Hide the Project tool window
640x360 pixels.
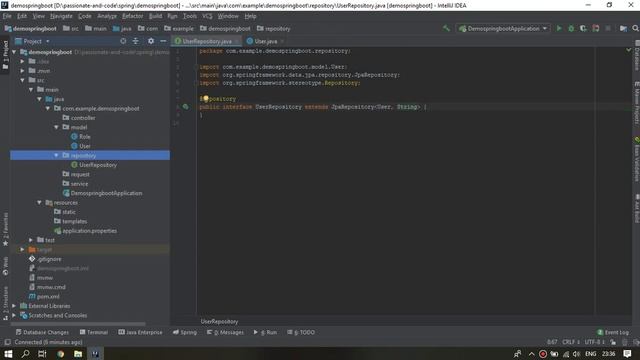click(163, 41)
